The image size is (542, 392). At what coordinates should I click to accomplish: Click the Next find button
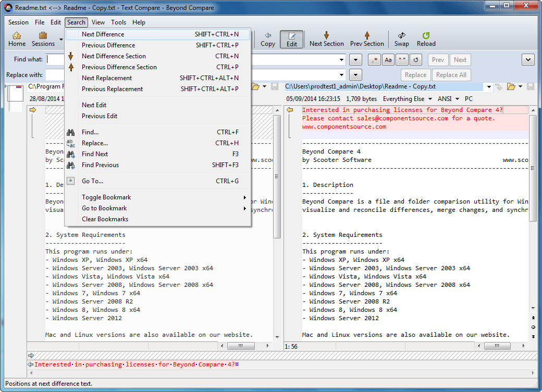click(460, 60)
